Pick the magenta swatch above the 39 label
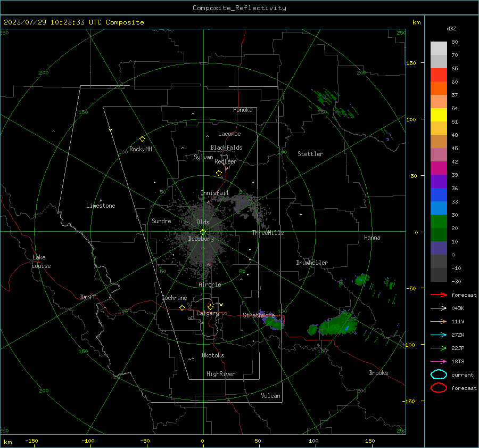 (x=439, y=168)
